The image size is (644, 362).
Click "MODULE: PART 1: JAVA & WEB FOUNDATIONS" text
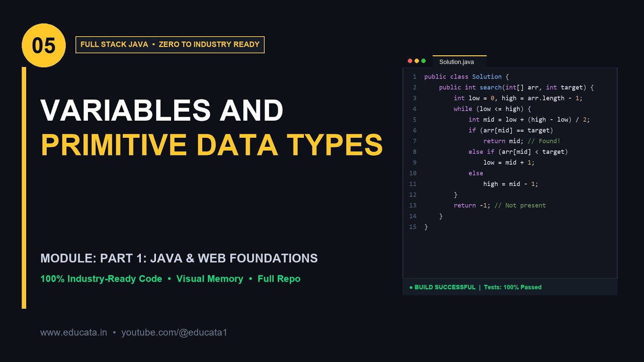tap(179, 258)
